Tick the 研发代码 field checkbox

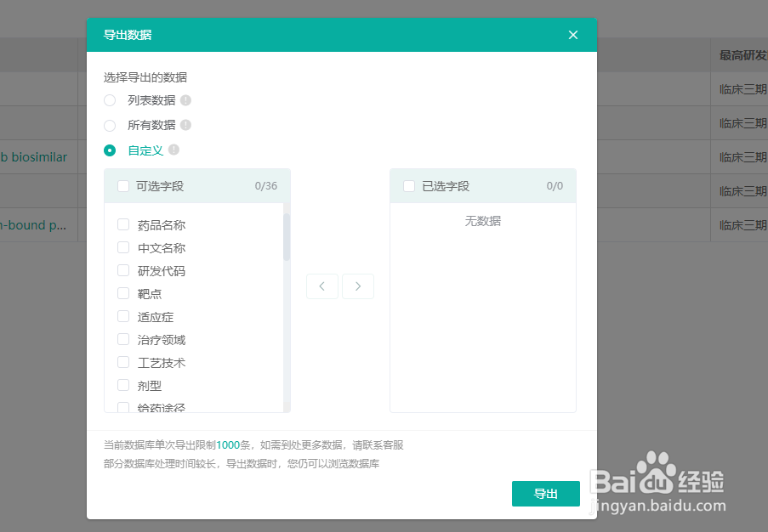click(123, 270)
